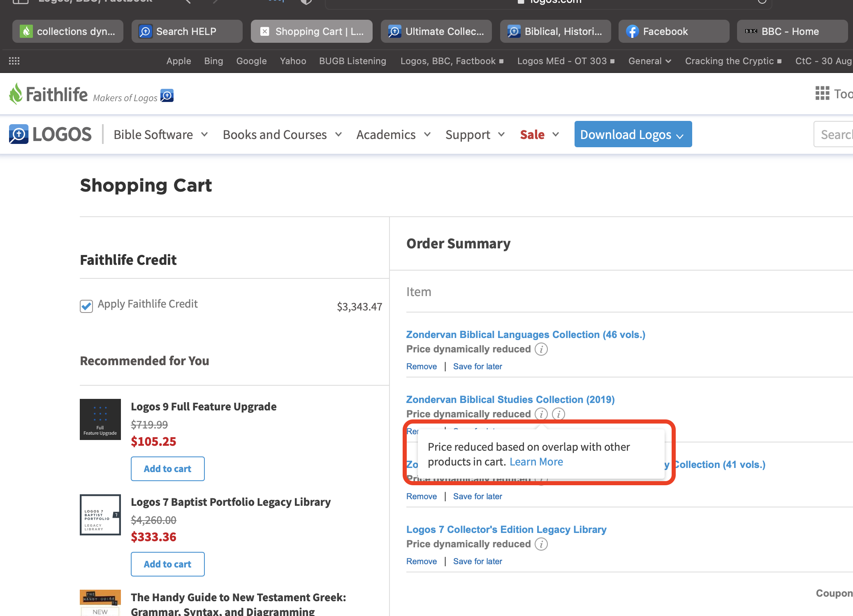Switch to Biblical, Histori... tab
The width and height of the screenshot is (853, 616).
556,31
